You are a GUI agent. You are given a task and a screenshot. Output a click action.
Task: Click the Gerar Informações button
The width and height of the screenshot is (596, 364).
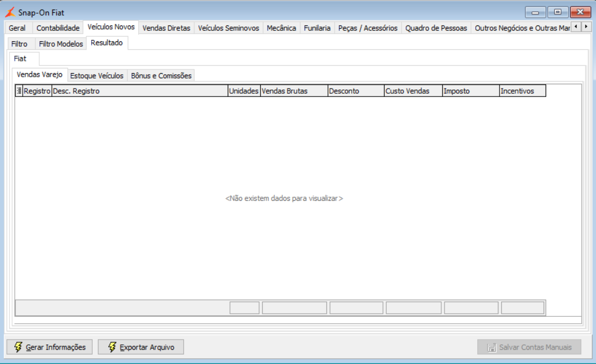pos(49,347)
